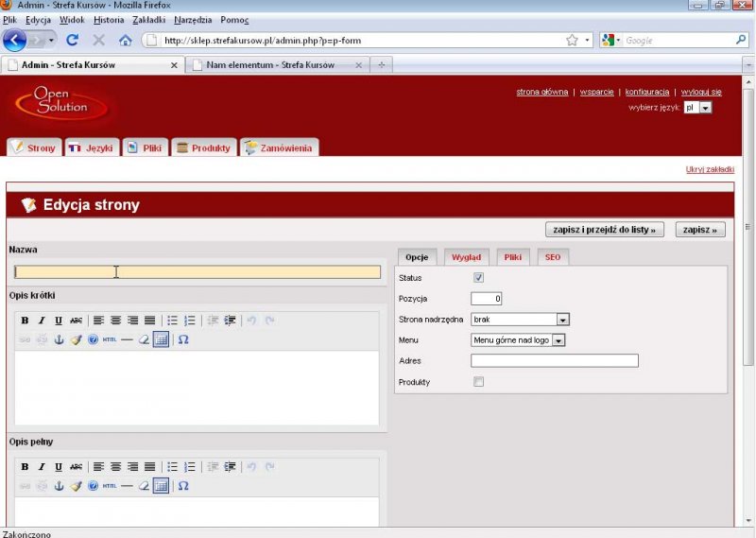
Task: Click the HTML source icon in Opis krótki toolbar
Action: pyautogui.click(x=110, y=339)
